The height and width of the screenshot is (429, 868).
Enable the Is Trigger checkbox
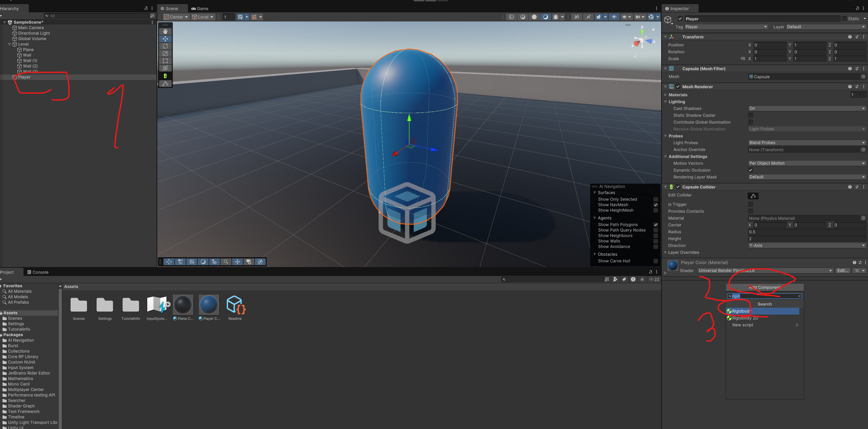point(750,204)
